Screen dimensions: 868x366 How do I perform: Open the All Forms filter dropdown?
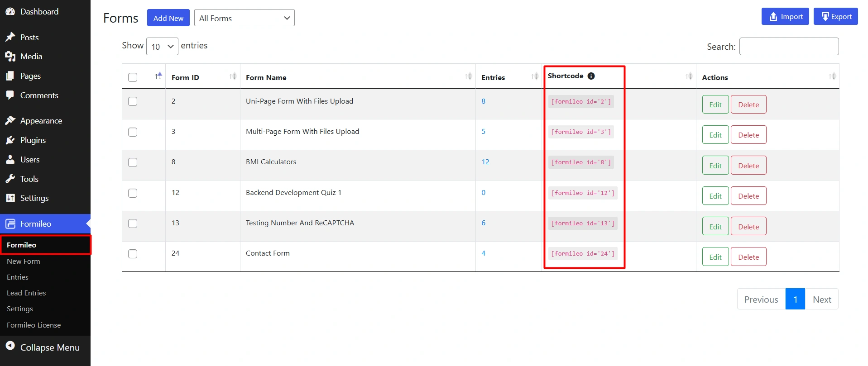click(x=244, y=18)
